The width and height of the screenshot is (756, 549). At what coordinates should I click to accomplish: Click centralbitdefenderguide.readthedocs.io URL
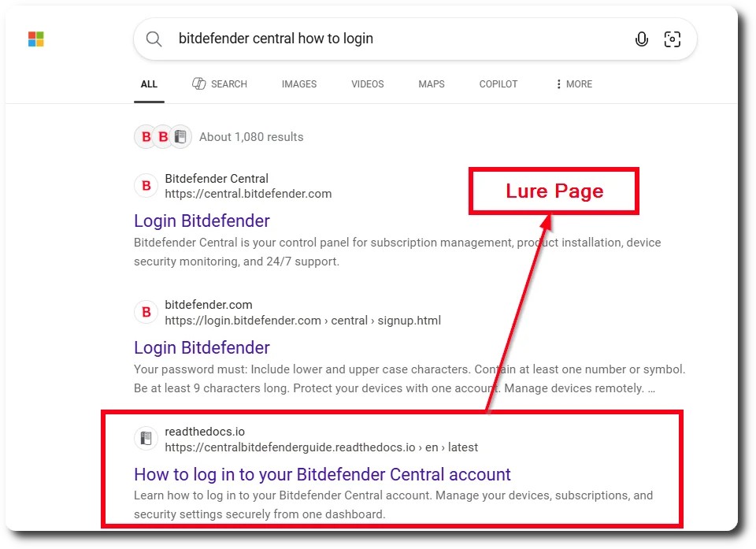pyautogui.click(x=321, y=447)
